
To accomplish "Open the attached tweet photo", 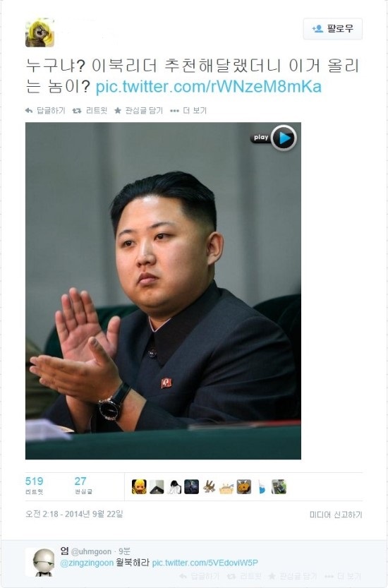I will click(x=163, y=291).
